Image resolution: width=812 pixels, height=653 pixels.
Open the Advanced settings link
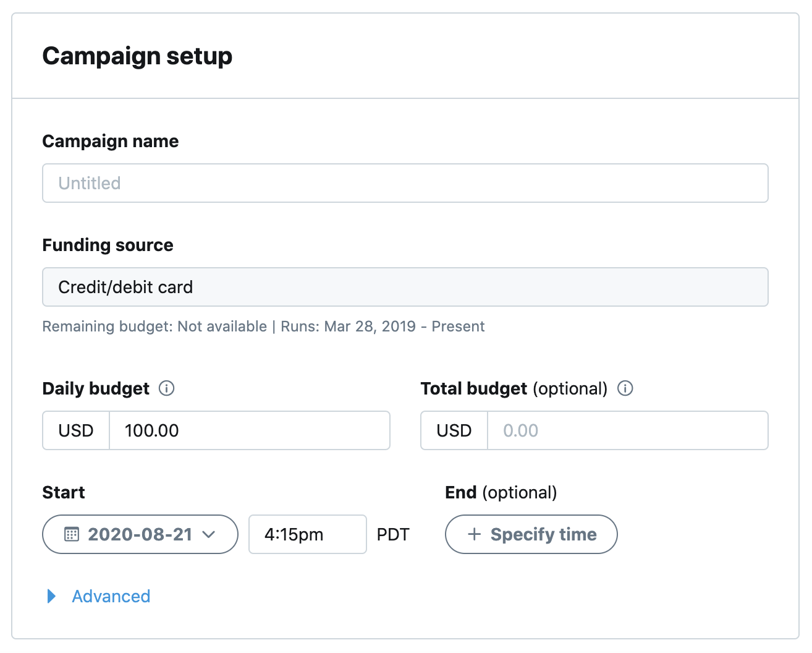(x=111, y=596)
